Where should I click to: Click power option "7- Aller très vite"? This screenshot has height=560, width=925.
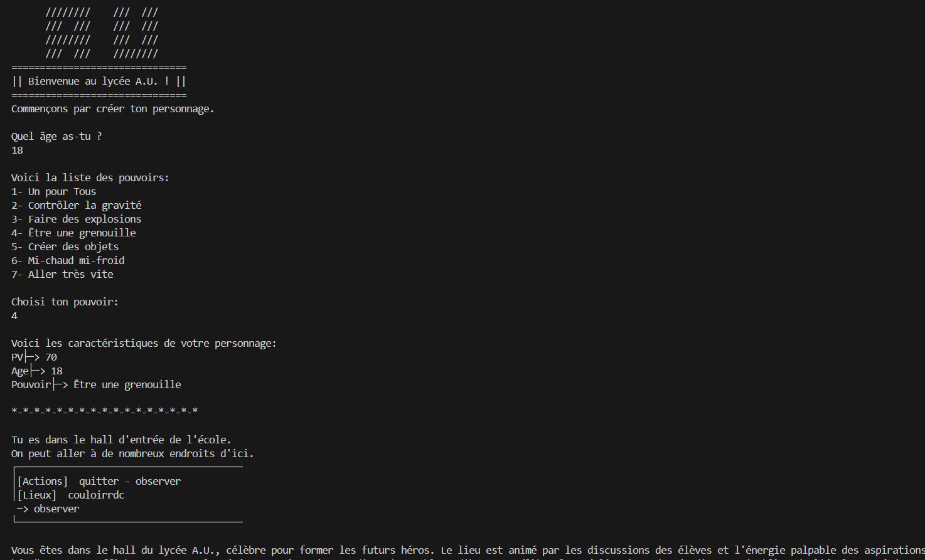(x=62, y=274)
